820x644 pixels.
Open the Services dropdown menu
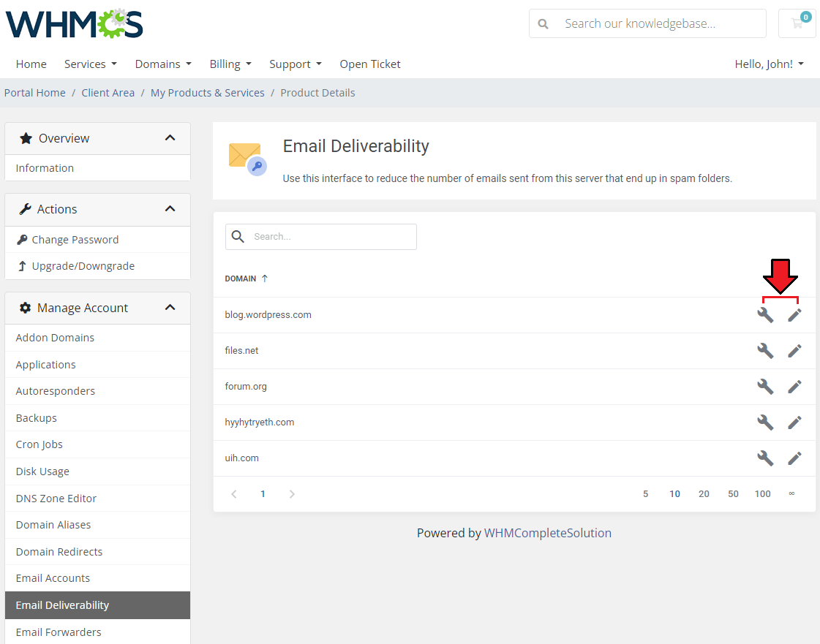(91, 64)
